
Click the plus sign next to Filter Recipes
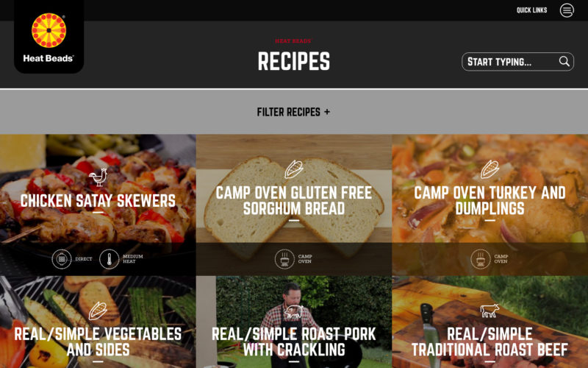tap(327, 112)
